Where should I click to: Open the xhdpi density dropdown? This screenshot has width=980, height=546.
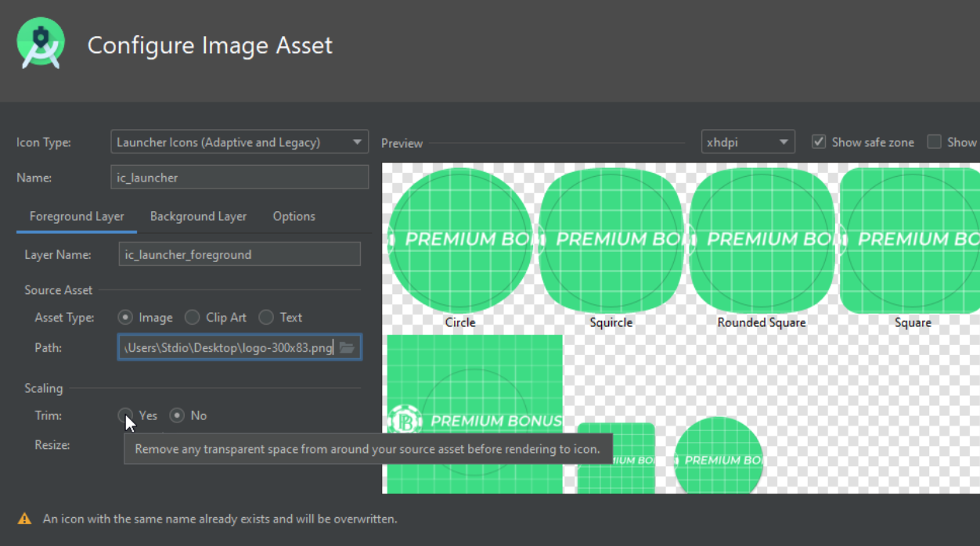click(748, 142)
